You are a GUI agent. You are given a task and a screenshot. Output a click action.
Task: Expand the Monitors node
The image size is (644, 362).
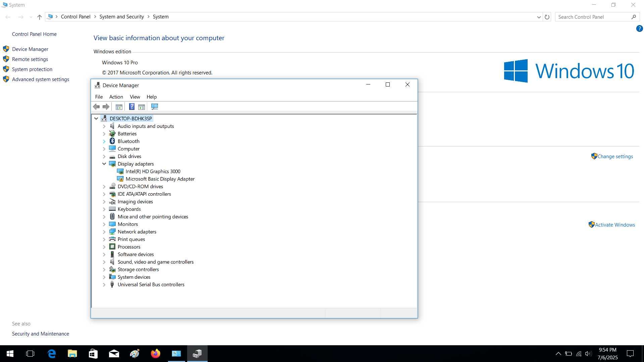[x=104, y=224]
